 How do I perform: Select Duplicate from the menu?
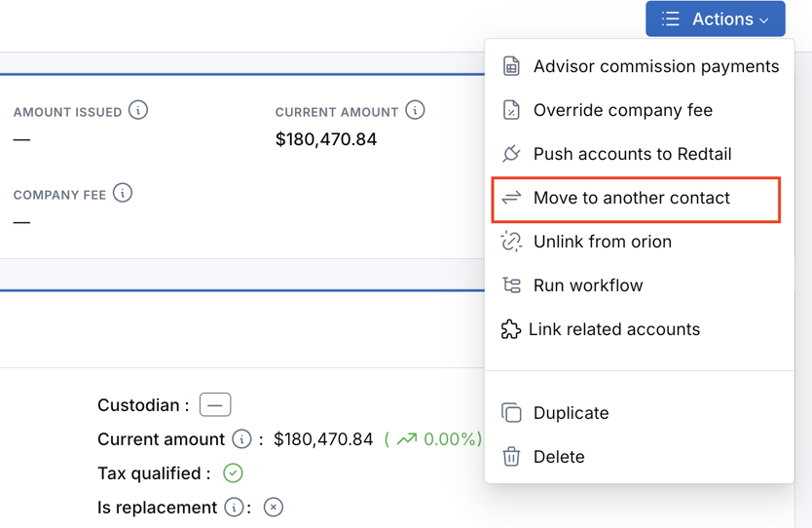(640, 413)
